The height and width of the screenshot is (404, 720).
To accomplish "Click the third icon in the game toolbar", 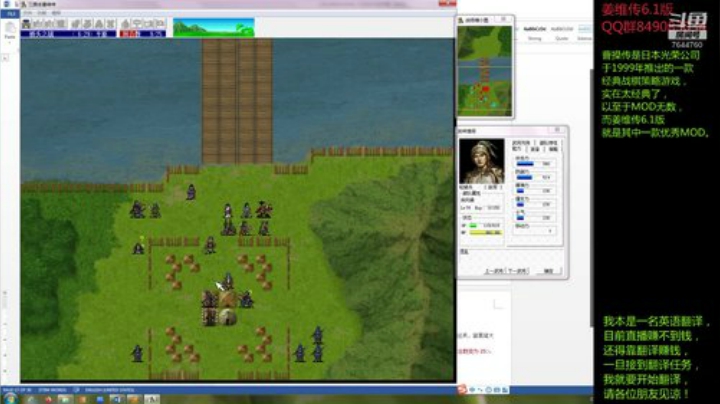I will coord(49,24).
